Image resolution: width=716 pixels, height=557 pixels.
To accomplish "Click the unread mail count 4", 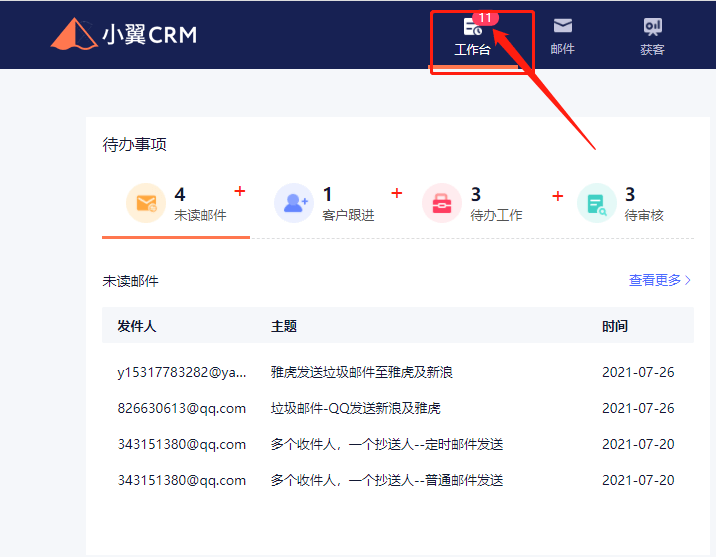I will pyautogui.click(x=180, y=194).
